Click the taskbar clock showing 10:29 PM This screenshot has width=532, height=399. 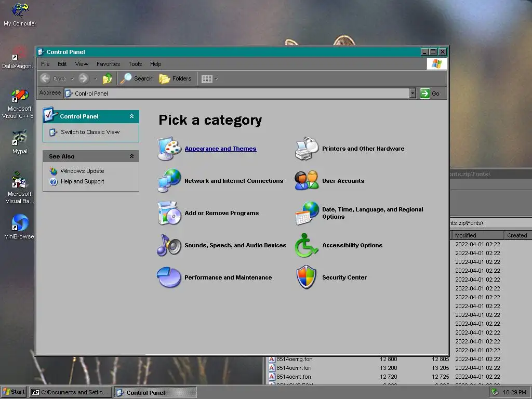tap(514, 392)
